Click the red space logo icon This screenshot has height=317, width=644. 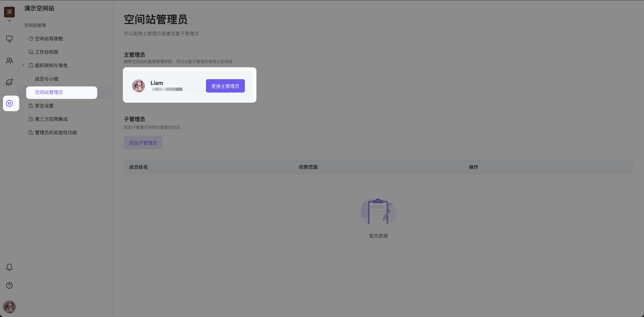tap(9, 12)
